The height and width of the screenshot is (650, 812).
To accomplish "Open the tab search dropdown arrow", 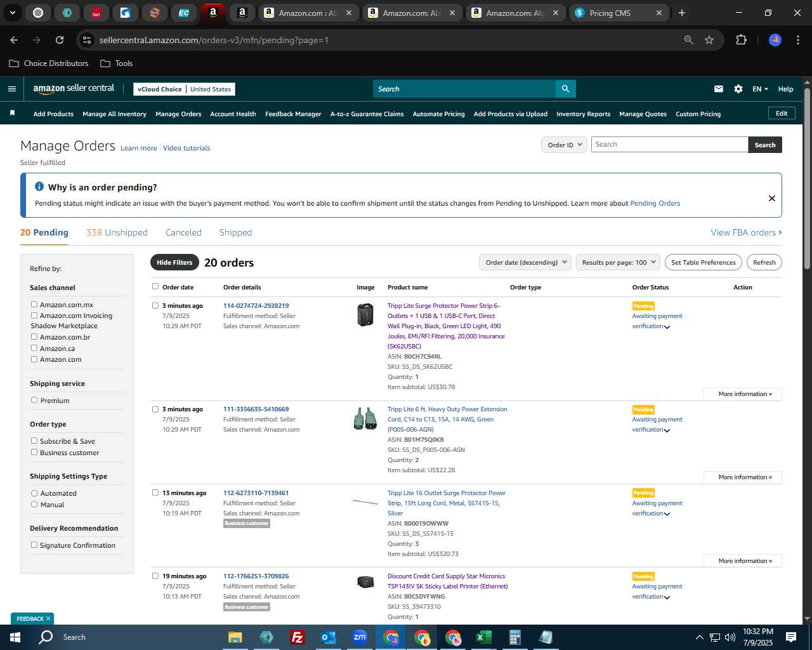I will point(13,13).
